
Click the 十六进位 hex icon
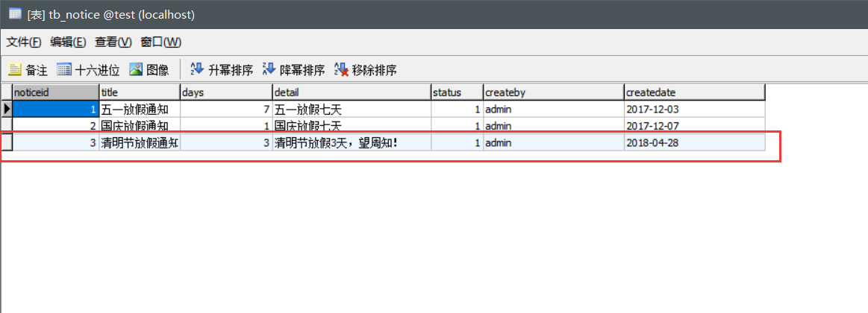click(x=65, y=69)
